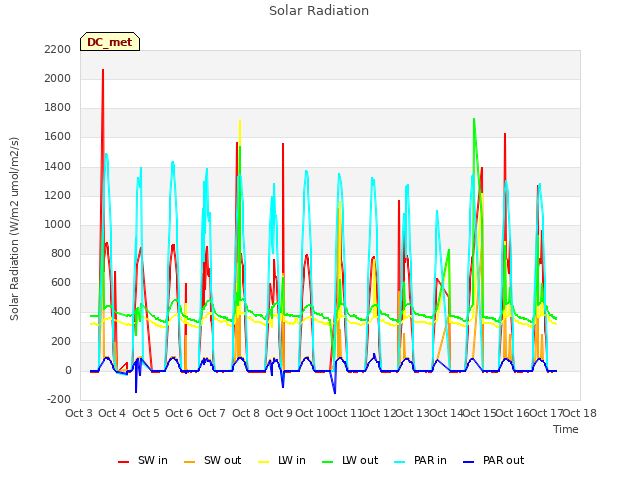The image size is (640, 480).
Task: Click the Oct 3 x-axis tick label
Action: 79,413
